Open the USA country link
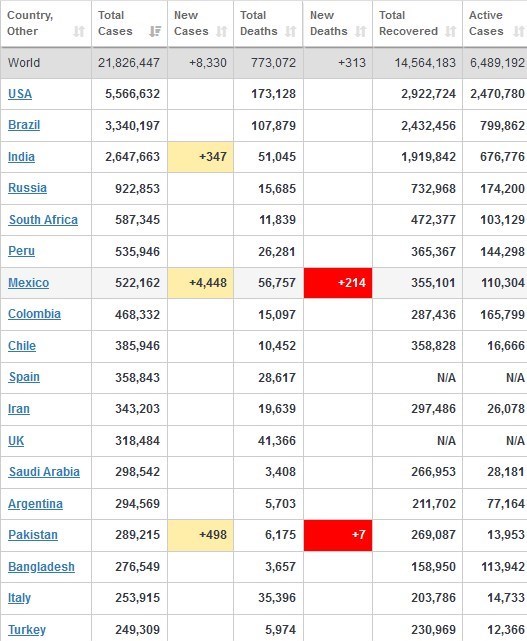 coord(20,94)
